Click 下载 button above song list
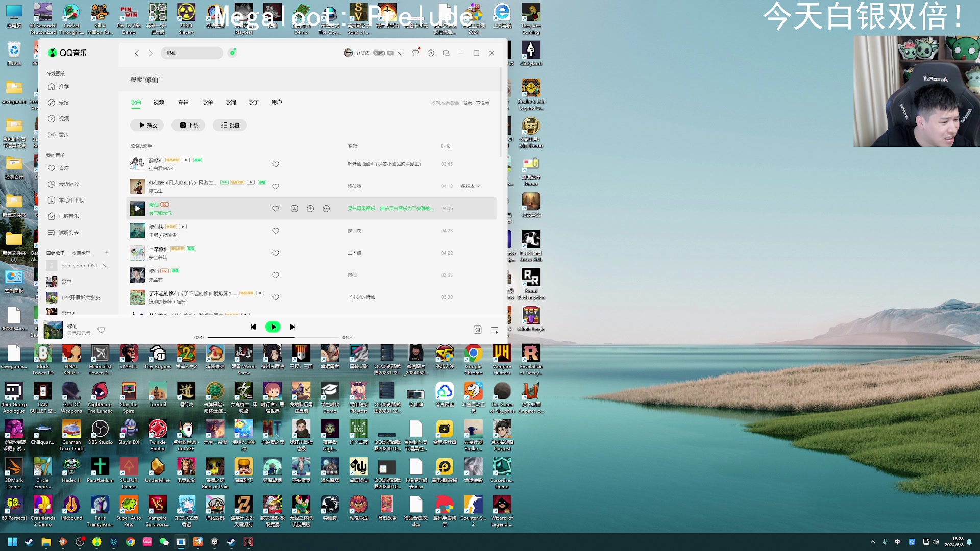 (x=188, y=125)
